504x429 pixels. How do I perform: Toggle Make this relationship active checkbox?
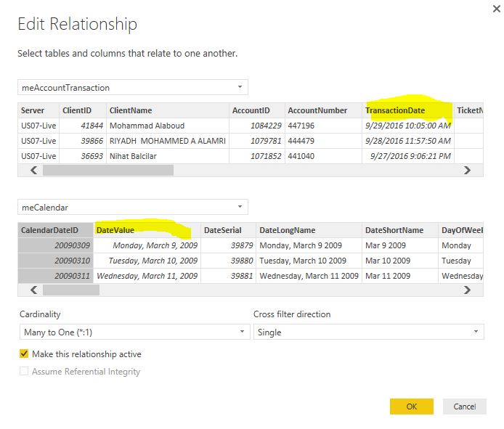[x=24, y=354]
